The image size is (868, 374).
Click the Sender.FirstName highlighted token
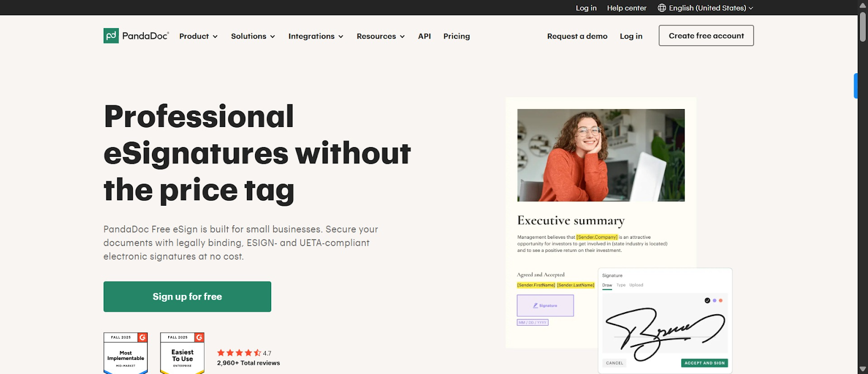536,285
